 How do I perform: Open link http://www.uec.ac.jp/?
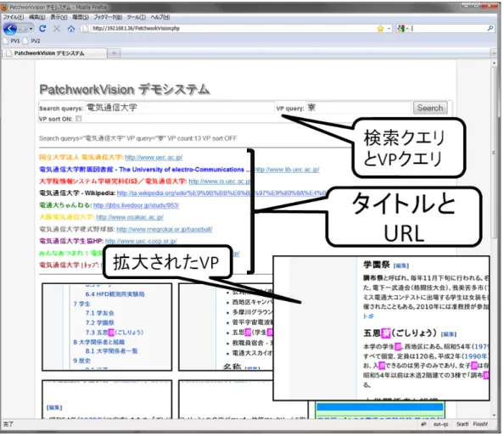click(154, 158)
